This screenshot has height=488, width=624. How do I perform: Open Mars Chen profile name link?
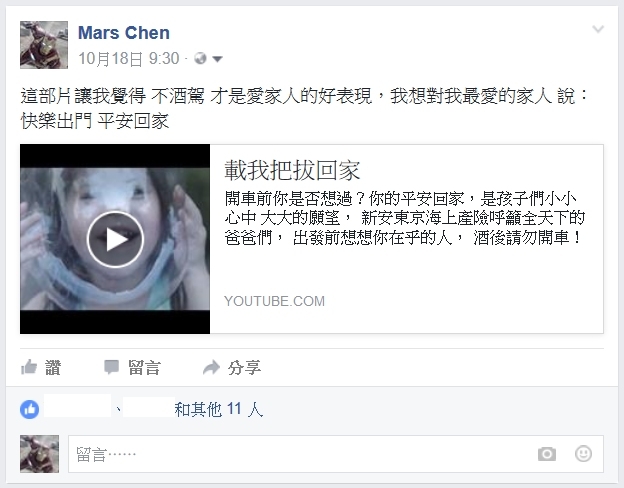(124, 33)
